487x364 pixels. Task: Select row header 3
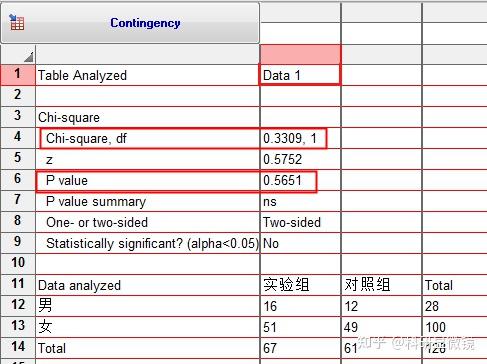point(18,117)
